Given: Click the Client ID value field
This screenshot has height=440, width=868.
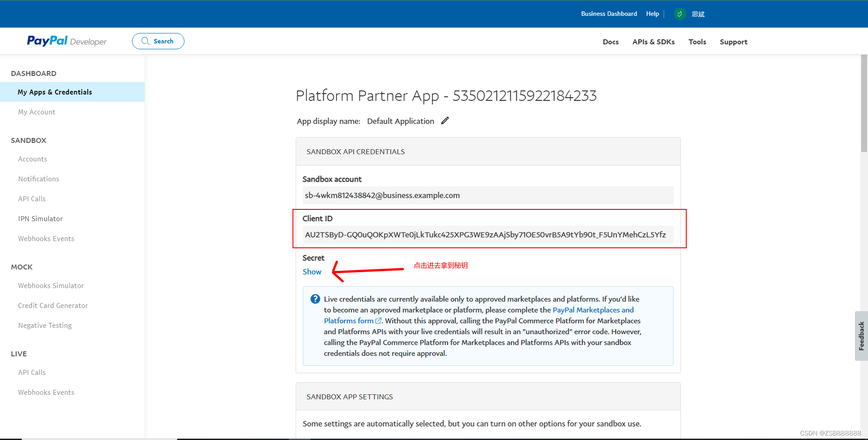Looking at the screenshot, I should click(x=488, y=234).
